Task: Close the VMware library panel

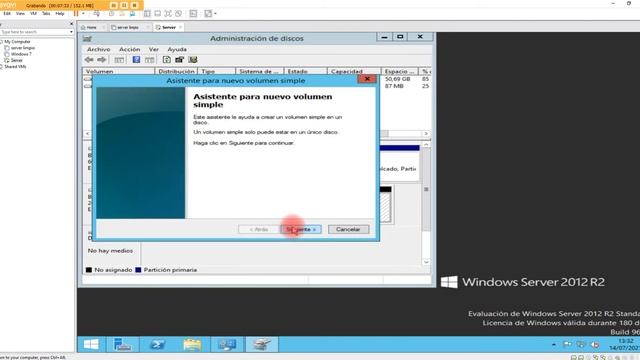Action: point(71,24)
